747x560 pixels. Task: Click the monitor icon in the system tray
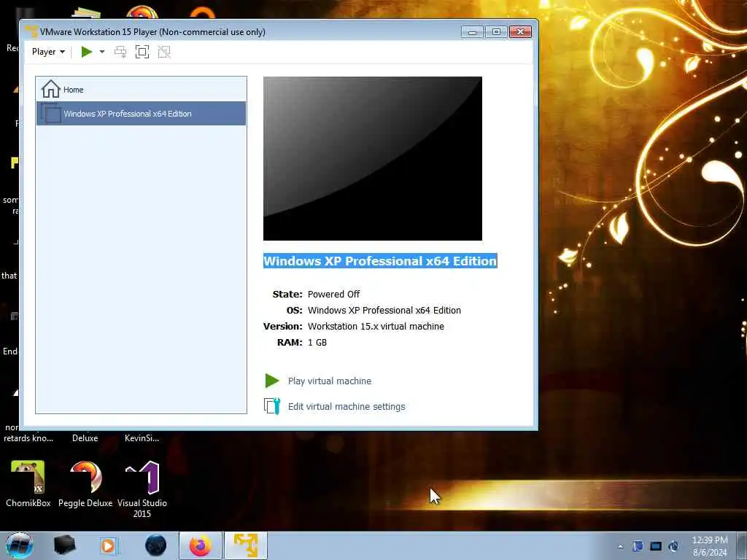tap(656, 546)
